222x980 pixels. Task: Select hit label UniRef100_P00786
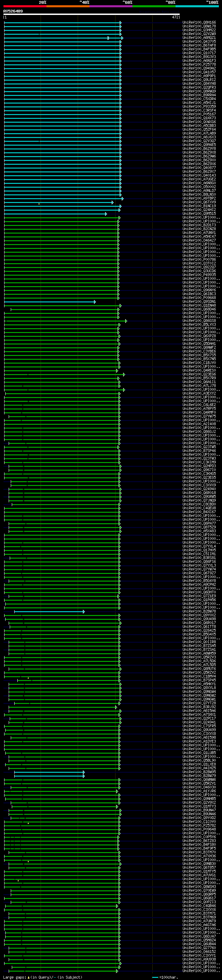pyautogui.click(x=199, y=259)
